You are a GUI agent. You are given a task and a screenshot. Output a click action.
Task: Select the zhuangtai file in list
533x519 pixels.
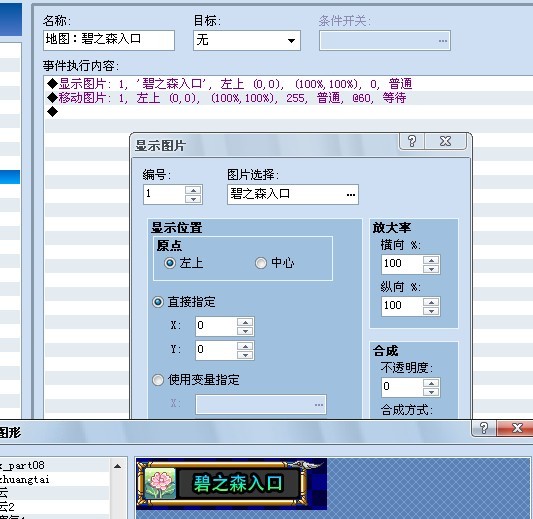click(54, 479)
